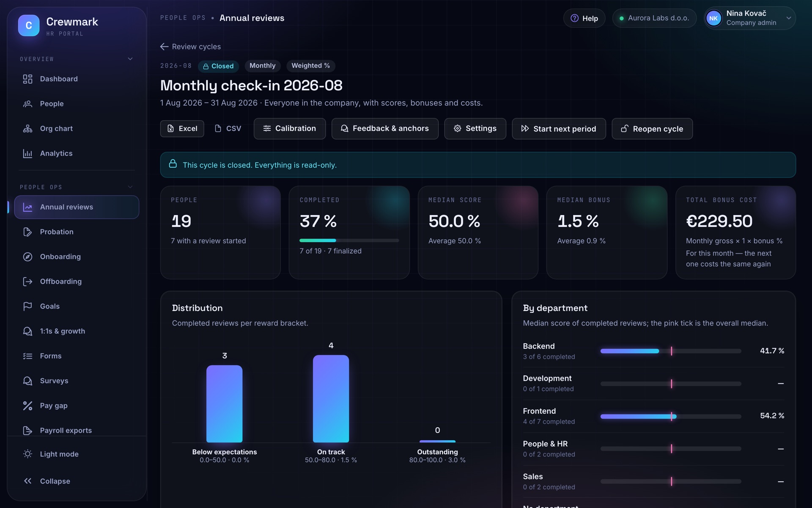
Task: Open the Org chart icon
Action: click(x=27, y=129)
